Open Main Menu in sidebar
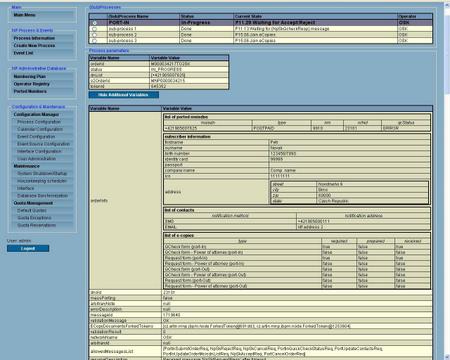The height and width of the screenshot is (360, 450). coord(41,15)
